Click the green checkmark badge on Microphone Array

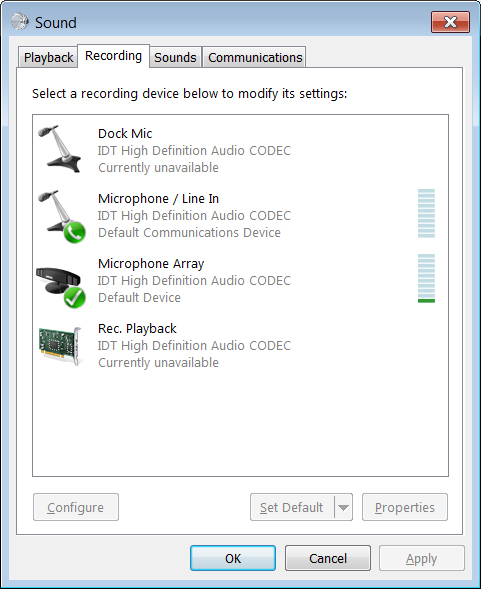click(74, 298)
